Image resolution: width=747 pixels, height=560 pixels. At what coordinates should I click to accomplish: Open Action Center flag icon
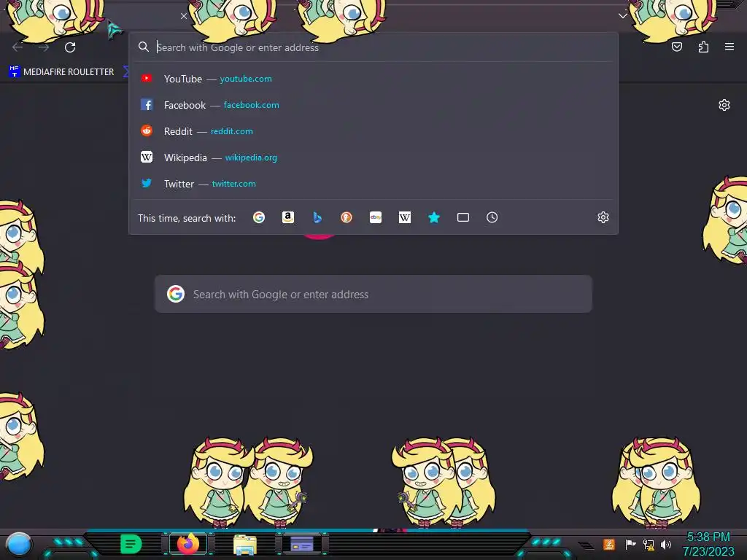click(630, 544)
